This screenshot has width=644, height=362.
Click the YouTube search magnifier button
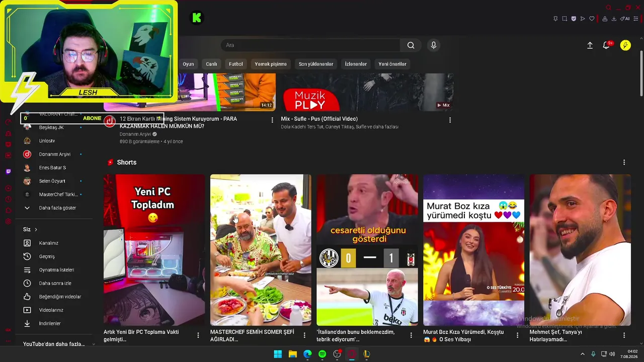pyautogui.click(x=411, y=45)
